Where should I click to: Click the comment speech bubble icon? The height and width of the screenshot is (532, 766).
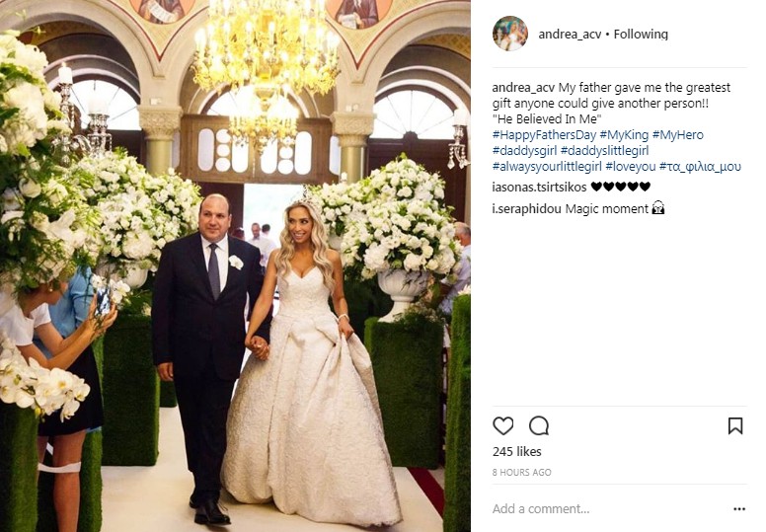tap(539, 425)
